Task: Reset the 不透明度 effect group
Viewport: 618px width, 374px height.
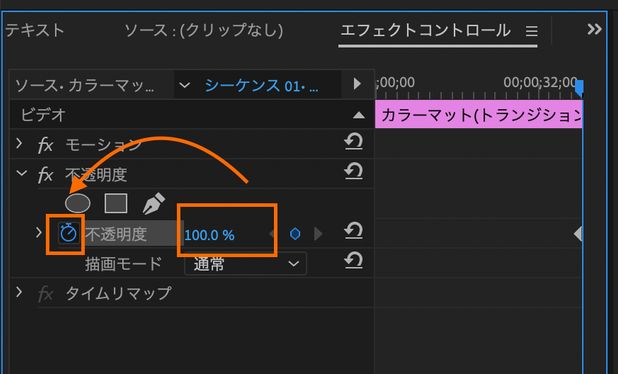Action: tap(354, 172)
